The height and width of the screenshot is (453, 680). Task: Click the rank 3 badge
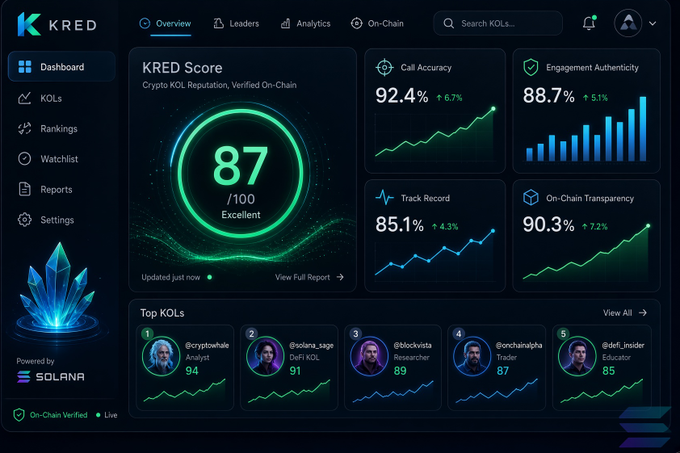pos(356,333)
